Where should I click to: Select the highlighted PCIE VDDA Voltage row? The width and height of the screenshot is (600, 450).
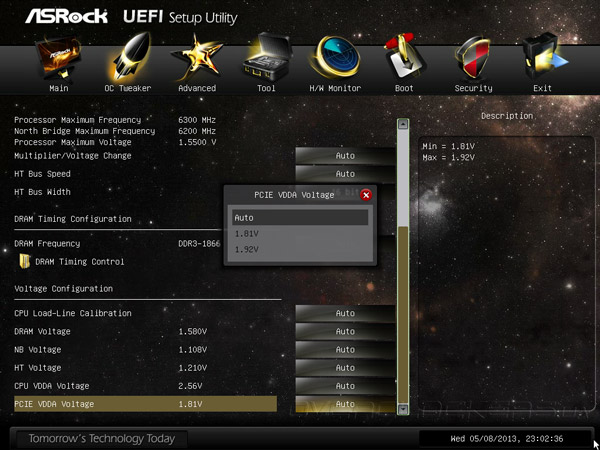pyautogui.click(x=145, y=404)
